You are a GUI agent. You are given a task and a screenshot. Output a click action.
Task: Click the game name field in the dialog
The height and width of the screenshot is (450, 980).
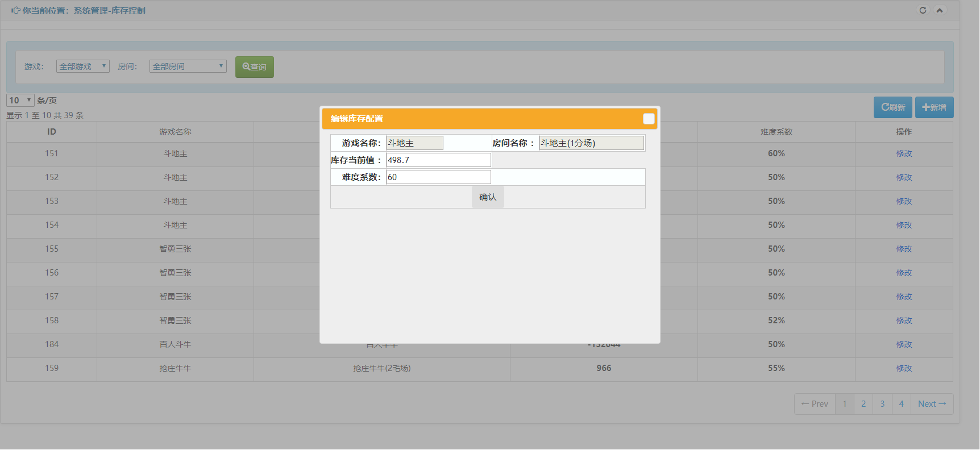(x=414, y=143)
